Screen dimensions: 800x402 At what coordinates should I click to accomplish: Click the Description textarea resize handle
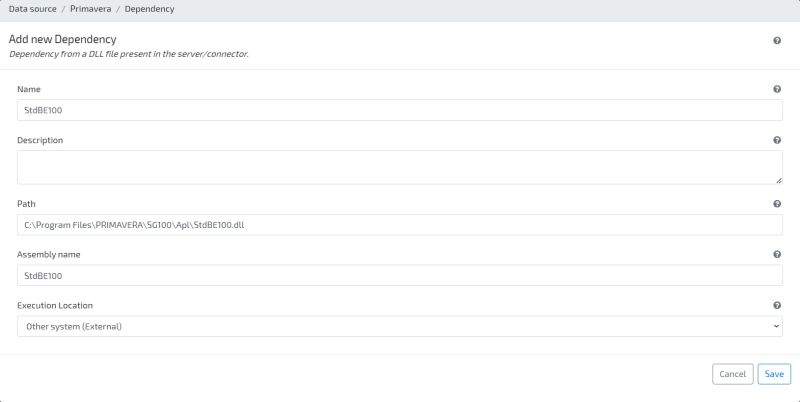779,181
